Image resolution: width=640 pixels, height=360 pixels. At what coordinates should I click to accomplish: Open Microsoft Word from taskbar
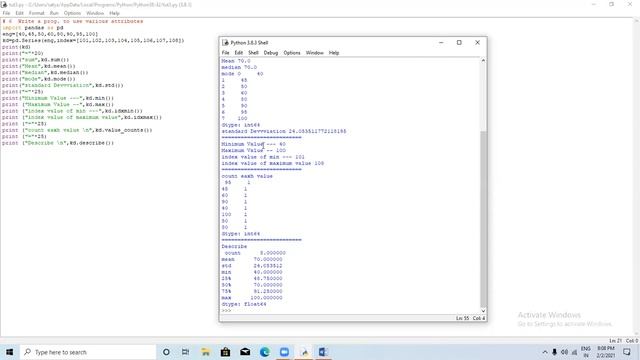(323, 352)
